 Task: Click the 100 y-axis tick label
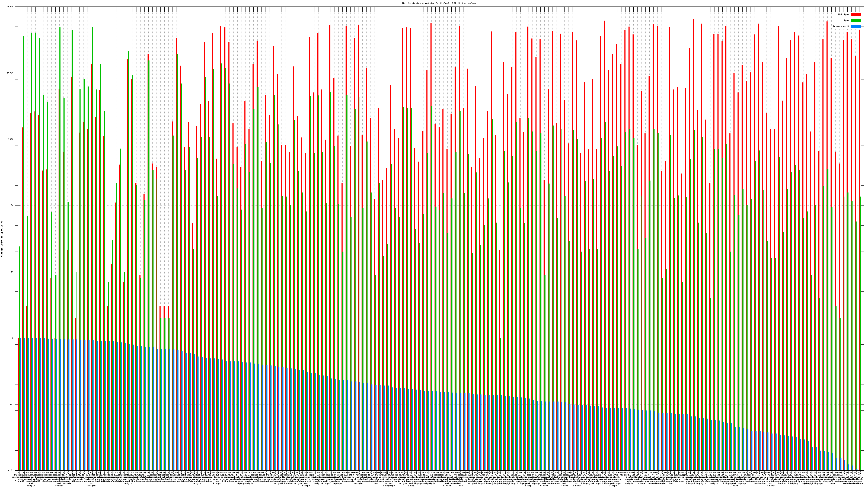[12, 206]
